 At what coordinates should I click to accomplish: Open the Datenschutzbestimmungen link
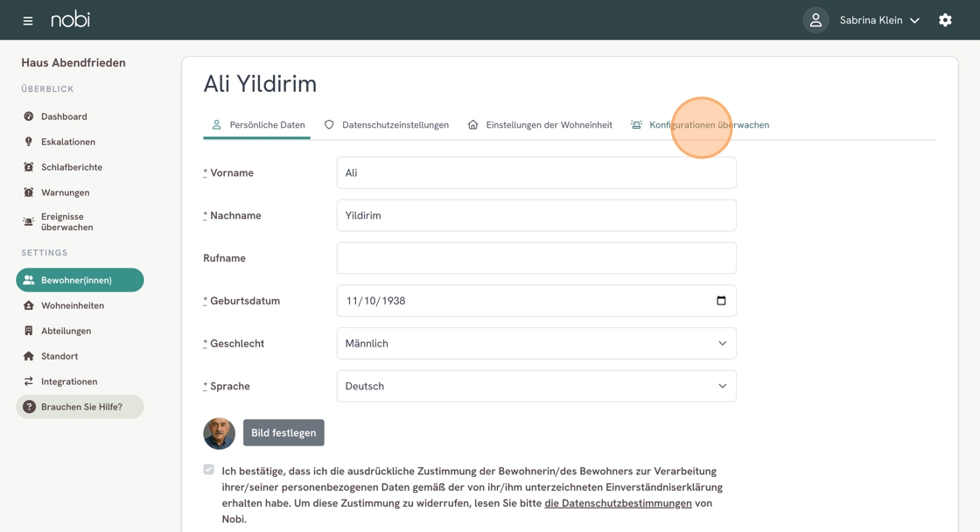coord(618,503)
